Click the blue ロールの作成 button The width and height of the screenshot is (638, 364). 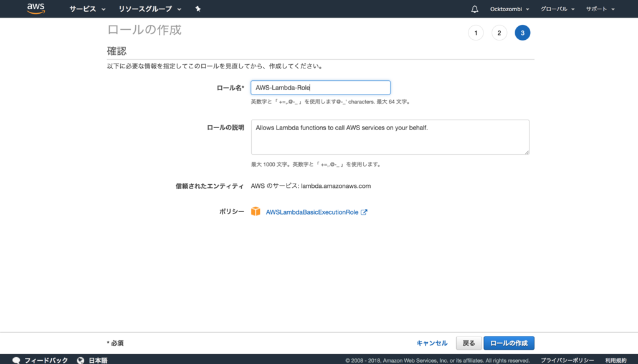click(509, 343)
